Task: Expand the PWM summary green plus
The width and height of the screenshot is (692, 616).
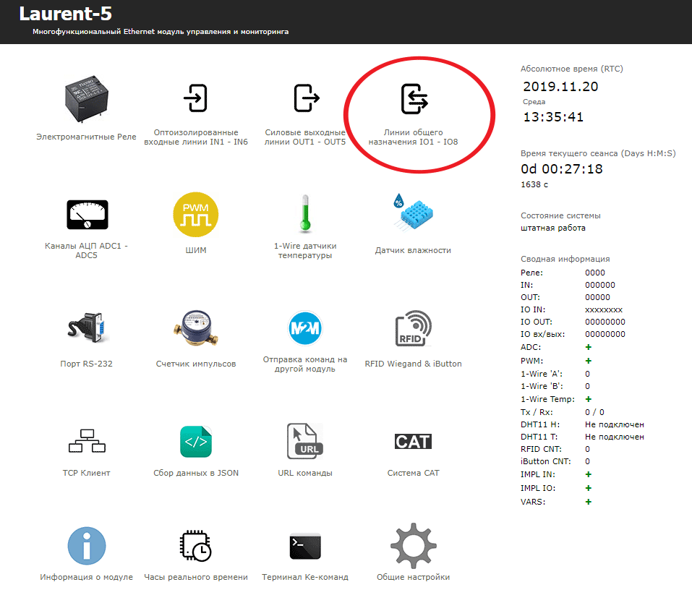Action: (x=588, y=360)
